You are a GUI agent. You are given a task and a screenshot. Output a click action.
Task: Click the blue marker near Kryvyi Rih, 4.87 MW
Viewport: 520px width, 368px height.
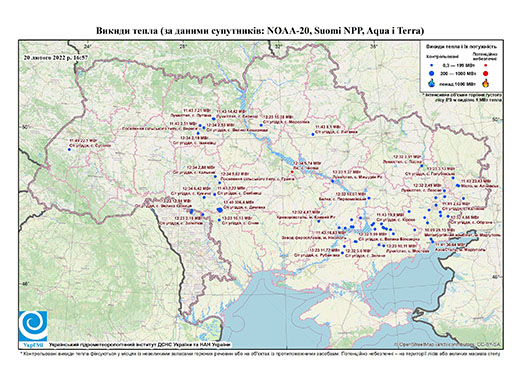point(319,221)
